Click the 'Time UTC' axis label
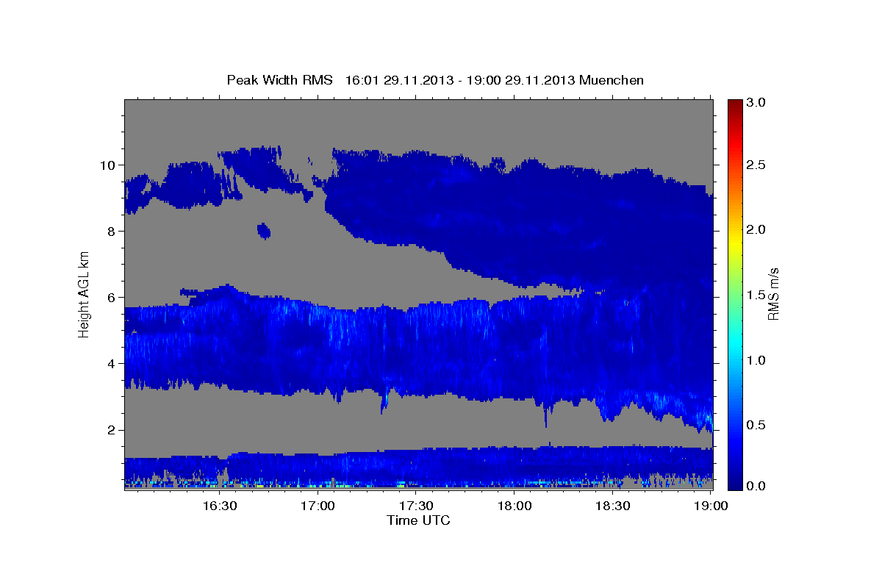 pyautogui.click(x=418, y=520)
